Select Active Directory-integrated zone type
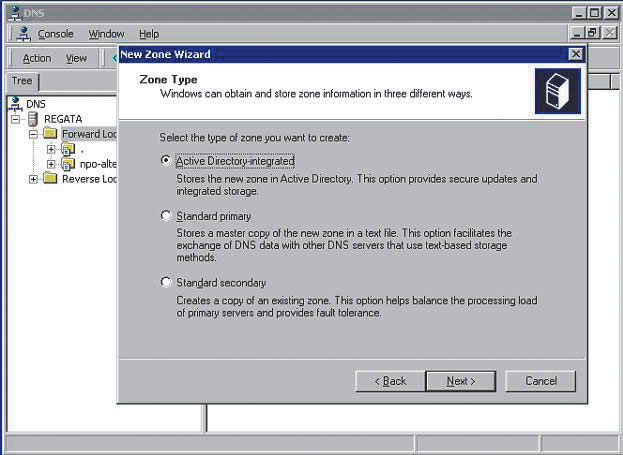The image size is (623, 455). pyautogui.click(x=166, y=160)
